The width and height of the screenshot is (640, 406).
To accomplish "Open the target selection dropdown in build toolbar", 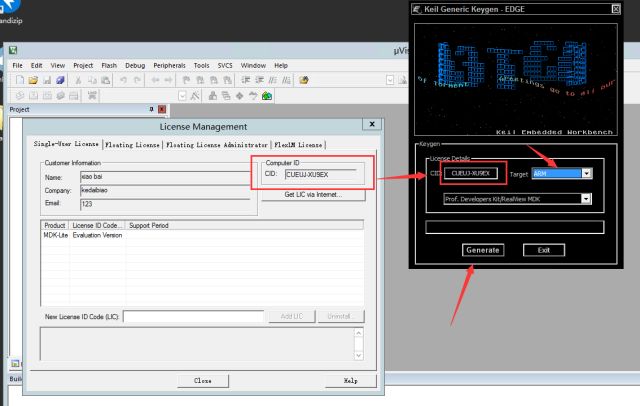I will point(182,96).
